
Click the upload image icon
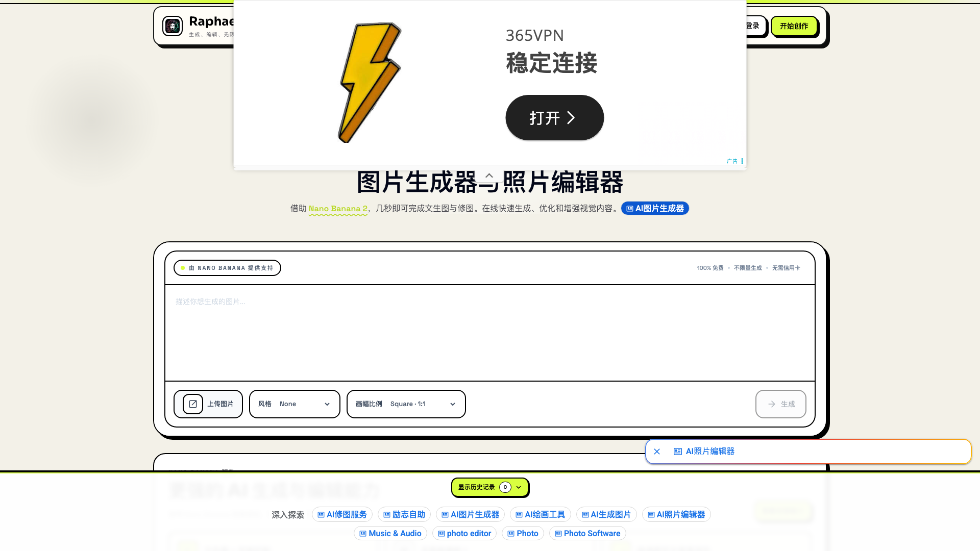[x=193, y=404]
